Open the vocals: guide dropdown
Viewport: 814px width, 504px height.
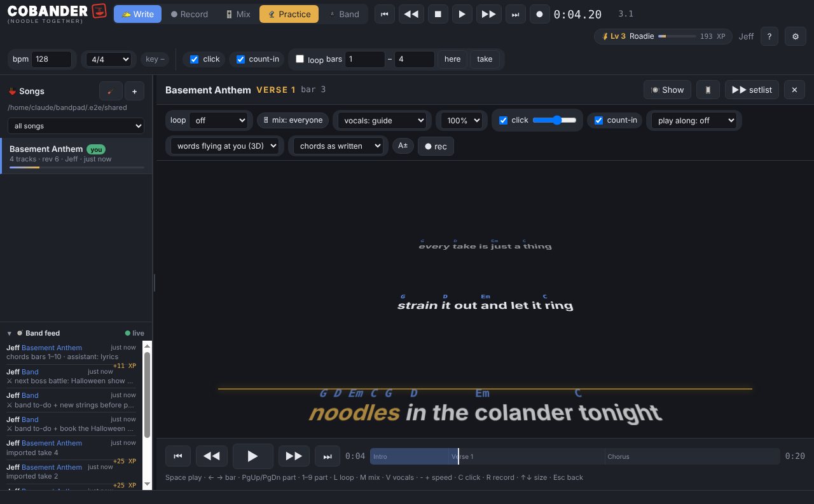[x=382, y=120]
